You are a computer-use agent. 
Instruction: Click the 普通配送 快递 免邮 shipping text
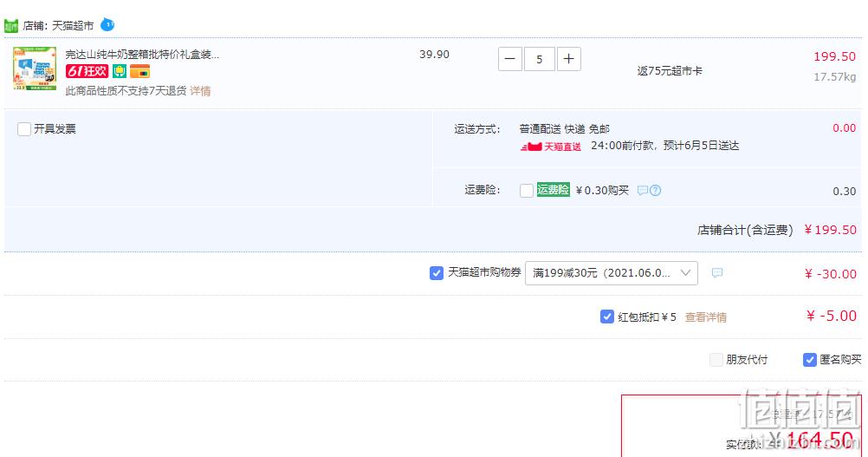[564, 129]
